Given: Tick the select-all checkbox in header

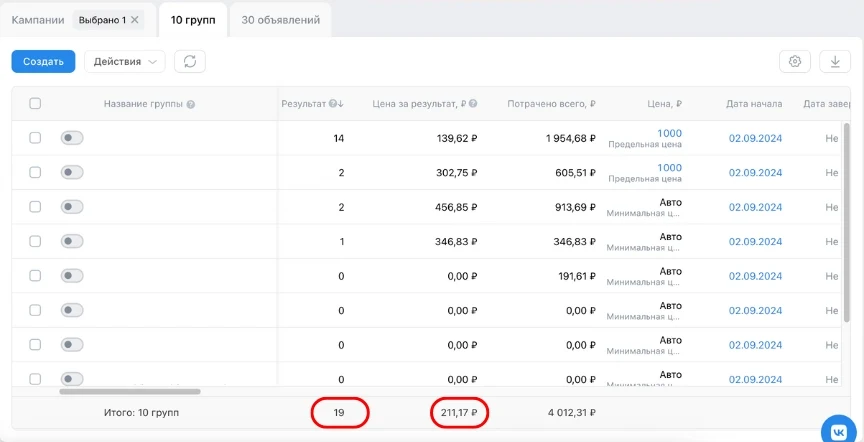Looking at the screenshot, I should [35, 104].
